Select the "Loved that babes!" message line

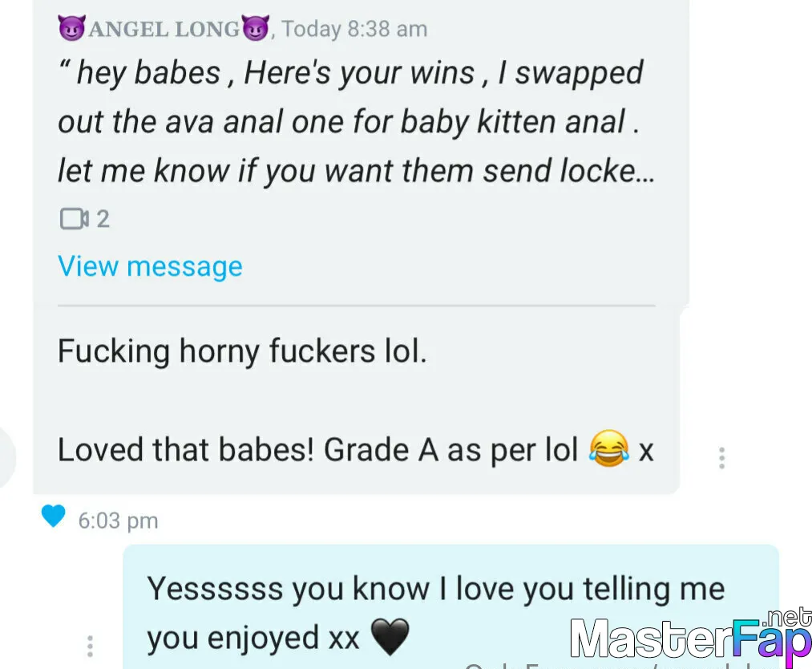tap(355, 449)
